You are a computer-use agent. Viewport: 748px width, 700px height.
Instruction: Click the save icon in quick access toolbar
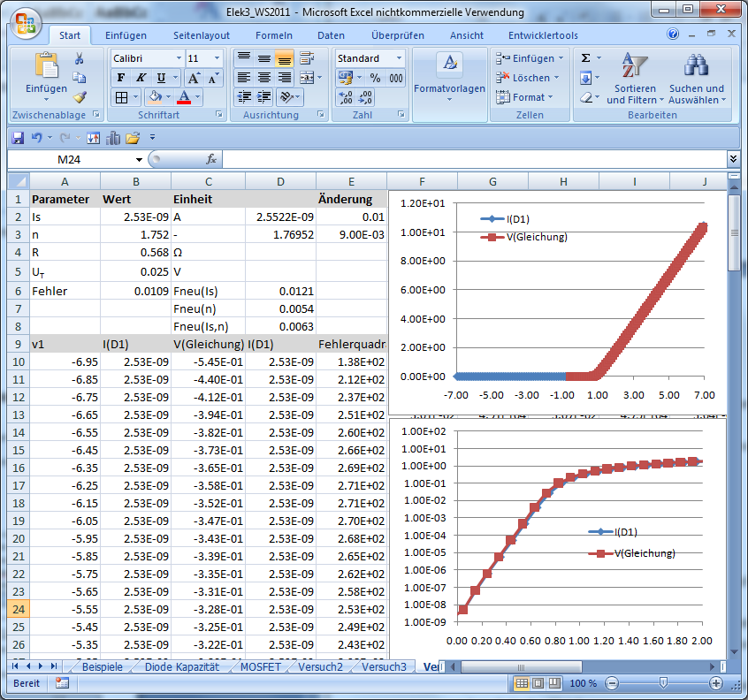pyautogui.click(x=18, y=138)
